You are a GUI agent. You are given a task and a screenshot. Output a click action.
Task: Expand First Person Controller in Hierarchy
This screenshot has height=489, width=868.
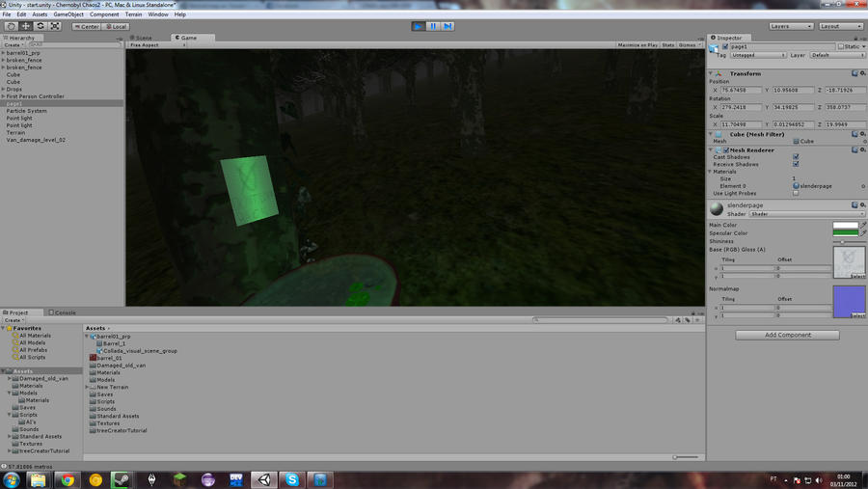(x=3, y=96)
